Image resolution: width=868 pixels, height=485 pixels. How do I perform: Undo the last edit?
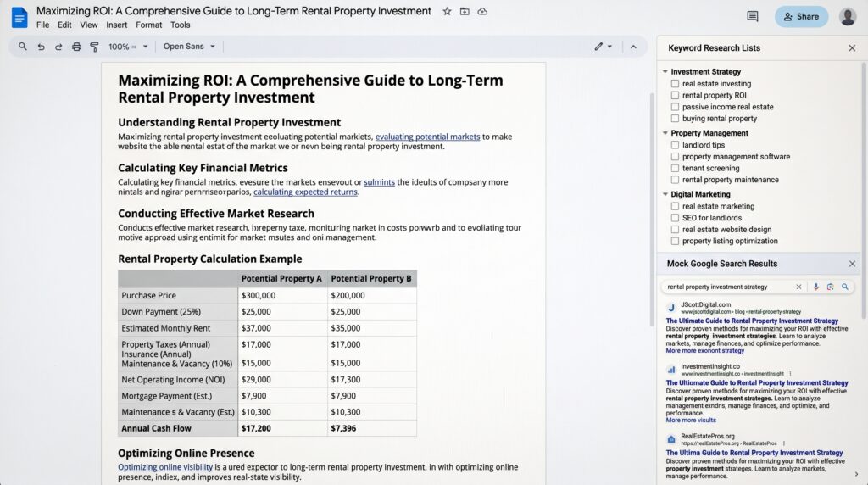(41, 47)
